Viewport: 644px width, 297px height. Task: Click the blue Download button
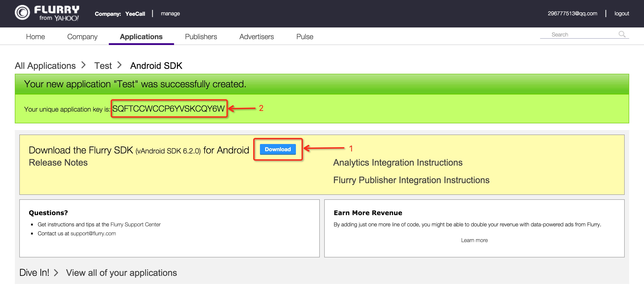tap(277, 149)
